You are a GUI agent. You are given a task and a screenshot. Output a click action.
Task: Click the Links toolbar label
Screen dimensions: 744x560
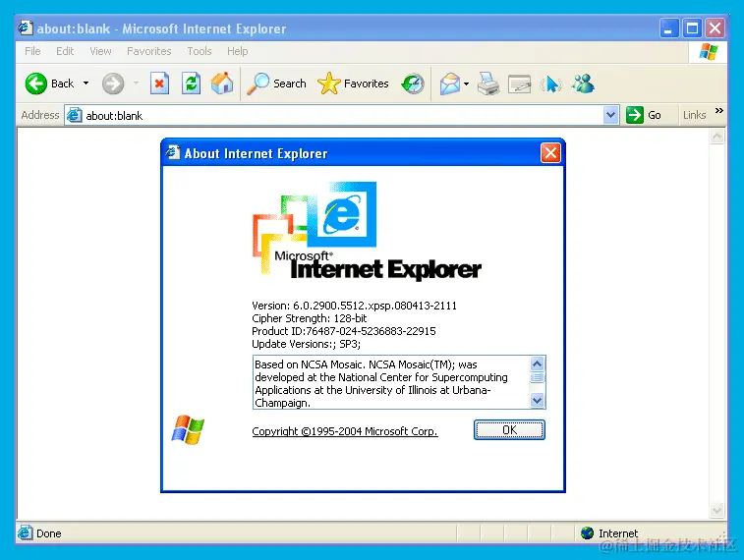coord(694,115)
